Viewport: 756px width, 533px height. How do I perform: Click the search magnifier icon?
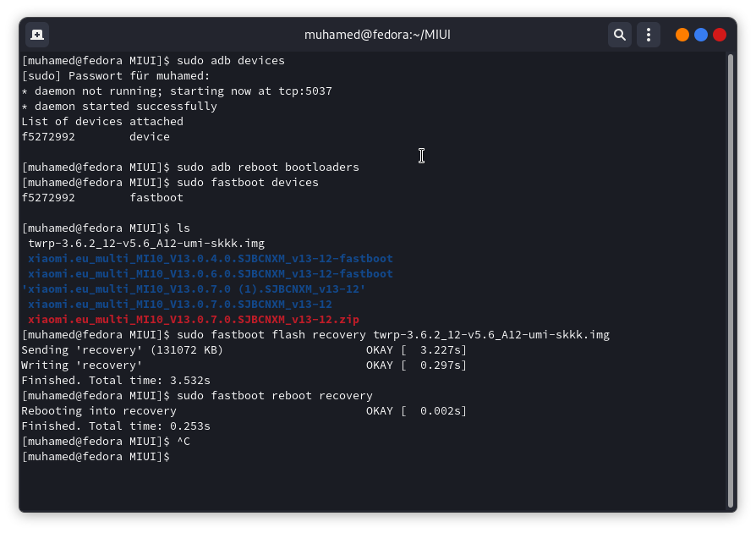[x=620, y=35]
